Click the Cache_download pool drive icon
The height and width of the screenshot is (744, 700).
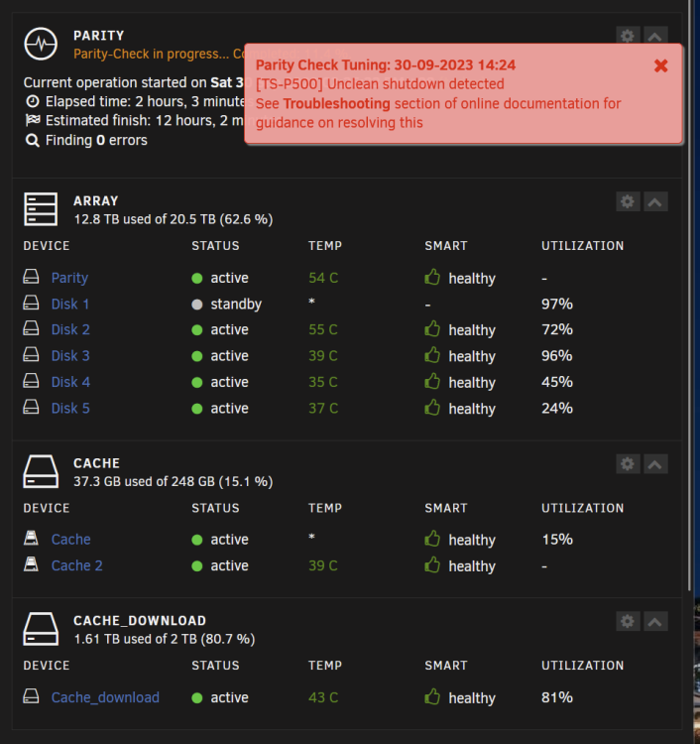coord(41,629)
